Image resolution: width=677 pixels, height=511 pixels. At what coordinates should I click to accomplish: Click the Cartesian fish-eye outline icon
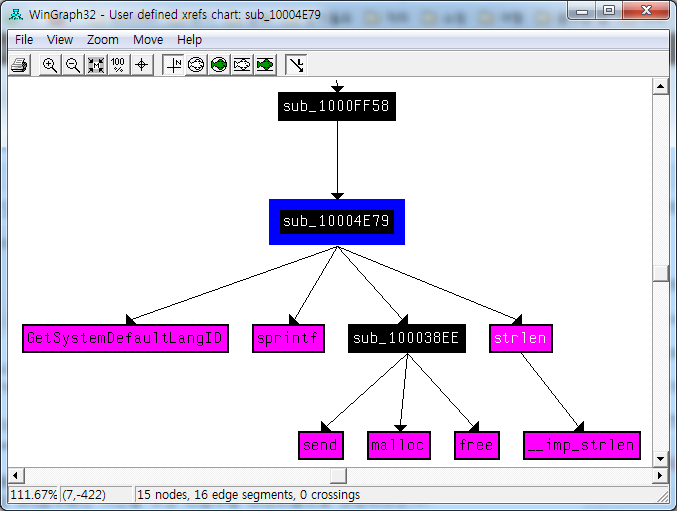pos(242,65)
